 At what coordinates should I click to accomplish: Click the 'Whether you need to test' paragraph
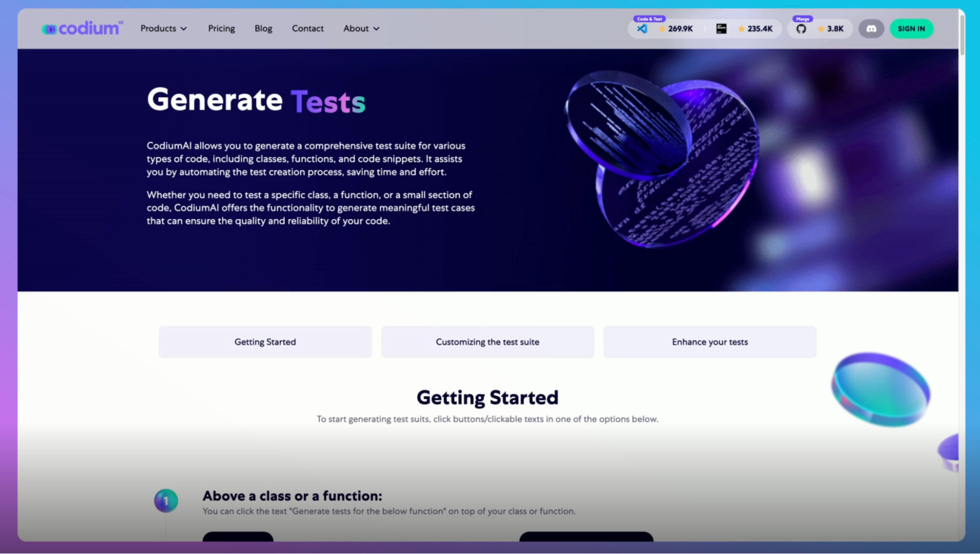pos(311,207)
